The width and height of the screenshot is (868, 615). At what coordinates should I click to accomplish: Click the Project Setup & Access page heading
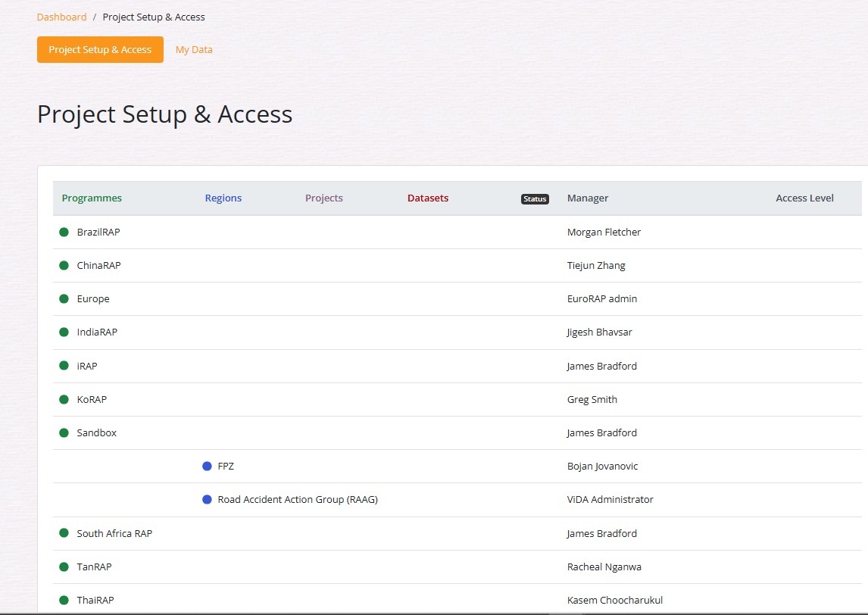(x=164, y=114)
